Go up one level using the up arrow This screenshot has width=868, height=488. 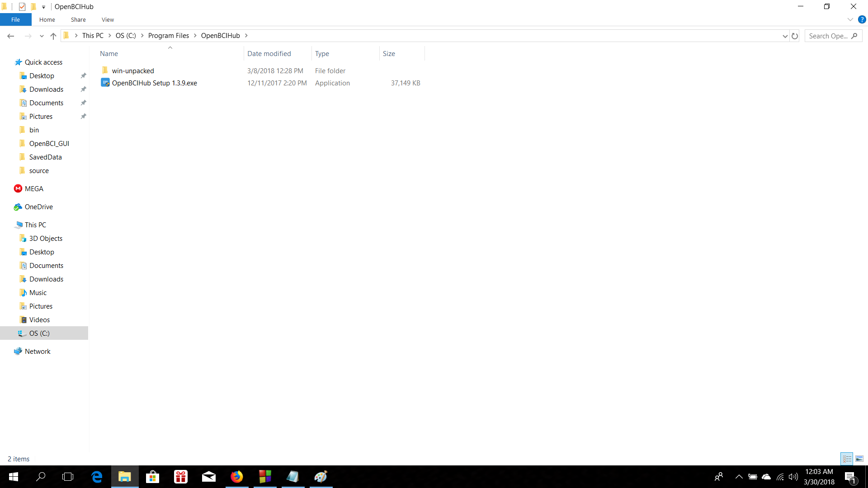[x=53, y=36]
